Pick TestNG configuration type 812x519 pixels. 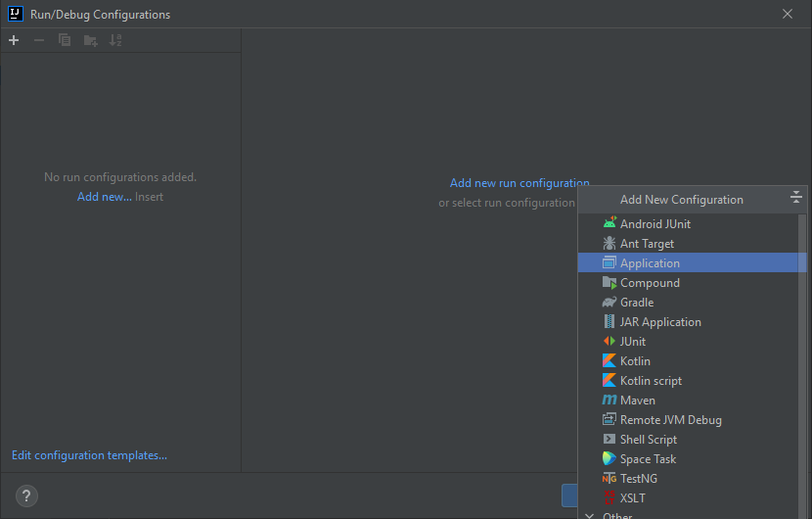[x=688, y=479]
